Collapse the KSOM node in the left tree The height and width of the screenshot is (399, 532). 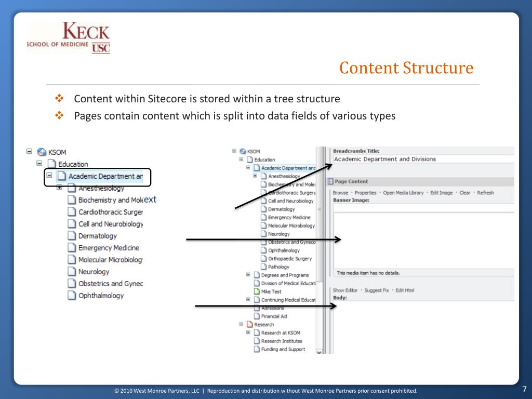click(29, 151)
